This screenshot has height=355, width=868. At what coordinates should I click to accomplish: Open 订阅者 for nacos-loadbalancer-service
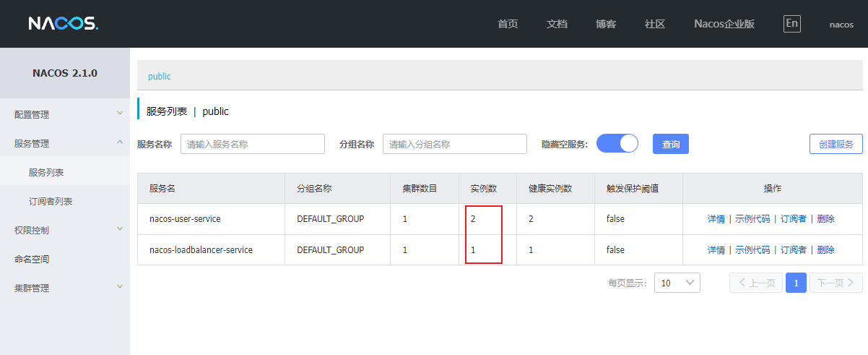coord(794,250)
